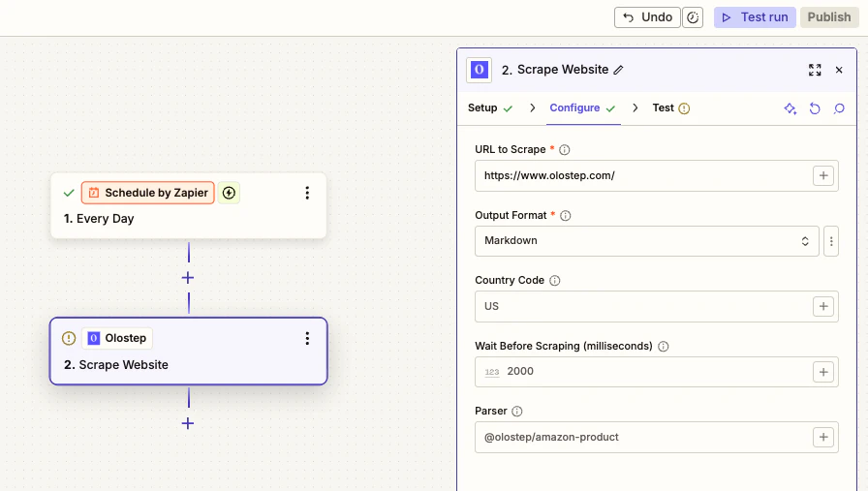Image resolution: width=868 pixels, height=491 pixels.
Task: Click the Test tab warning indicator
Action: (x=684, y=108)
